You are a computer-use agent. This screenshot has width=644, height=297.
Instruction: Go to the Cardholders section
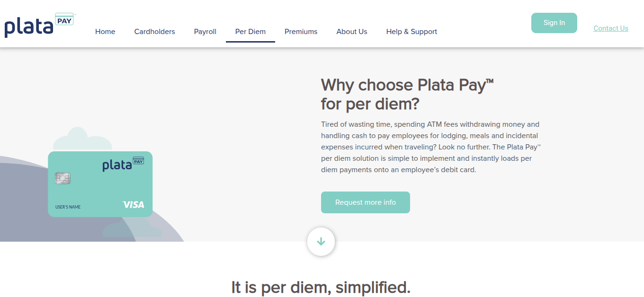point(154,32)
